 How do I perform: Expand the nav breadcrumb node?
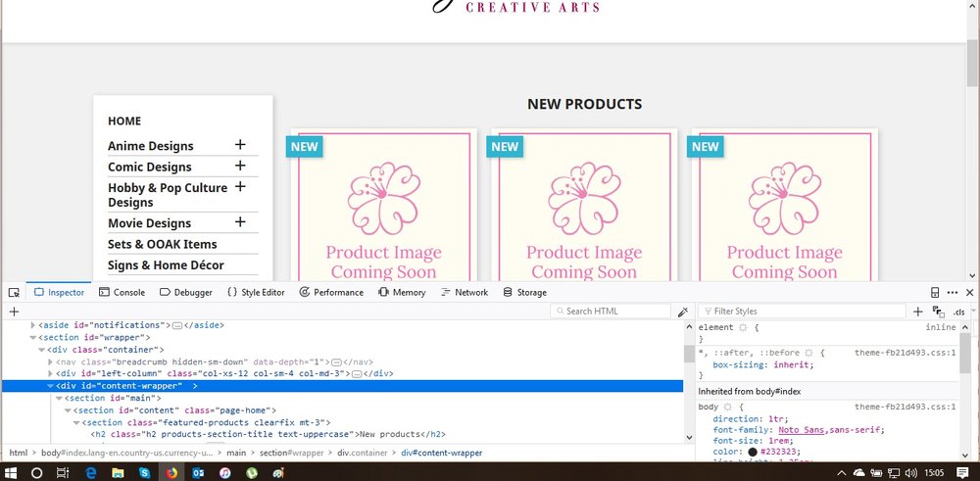(x=50, y=361)
